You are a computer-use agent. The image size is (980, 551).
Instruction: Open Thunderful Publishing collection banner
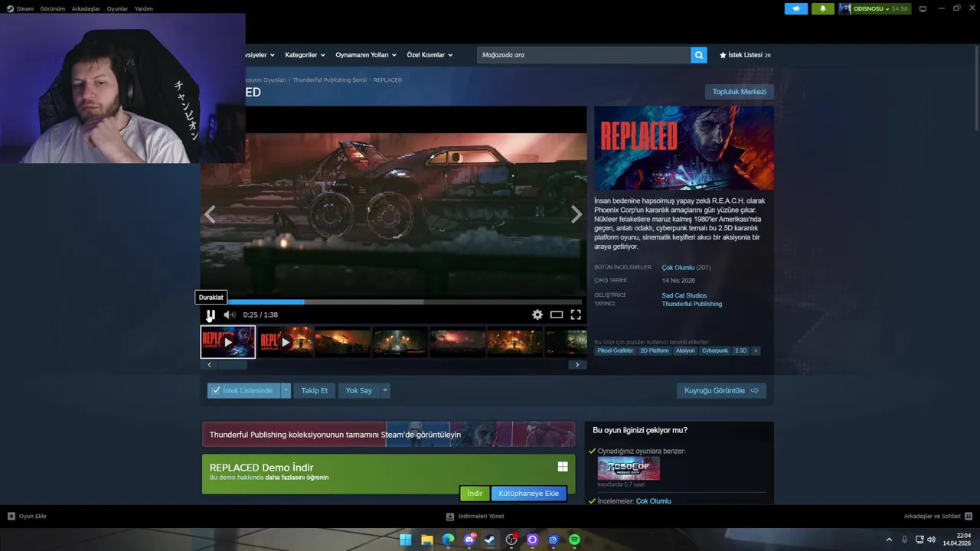click(x=388, y=435)
